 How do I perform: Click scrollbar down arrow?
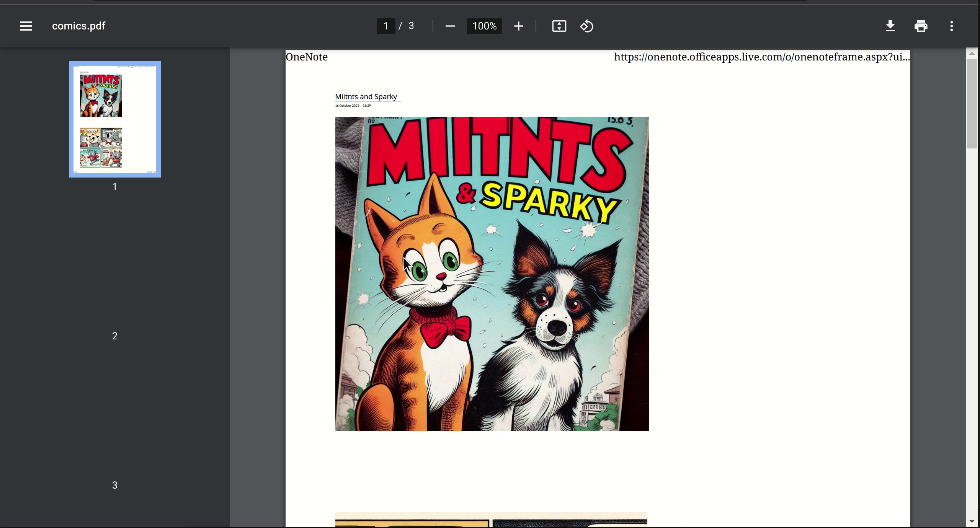click(972, 521)
